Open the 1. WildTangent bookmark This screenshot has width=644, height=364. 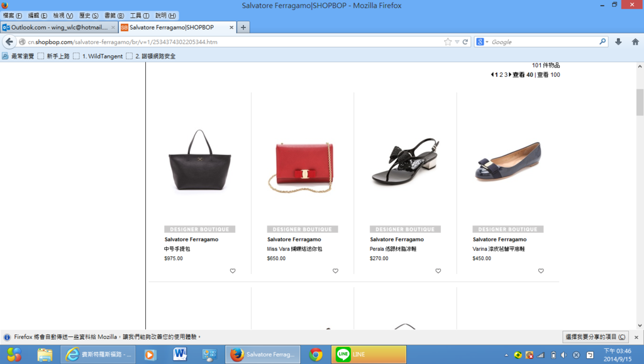(97, 56)
